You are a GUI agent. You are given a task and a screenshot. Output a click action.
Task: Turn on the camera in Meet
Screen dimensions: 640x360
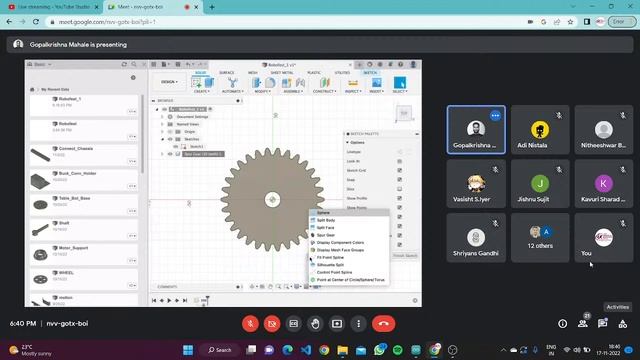272,324
